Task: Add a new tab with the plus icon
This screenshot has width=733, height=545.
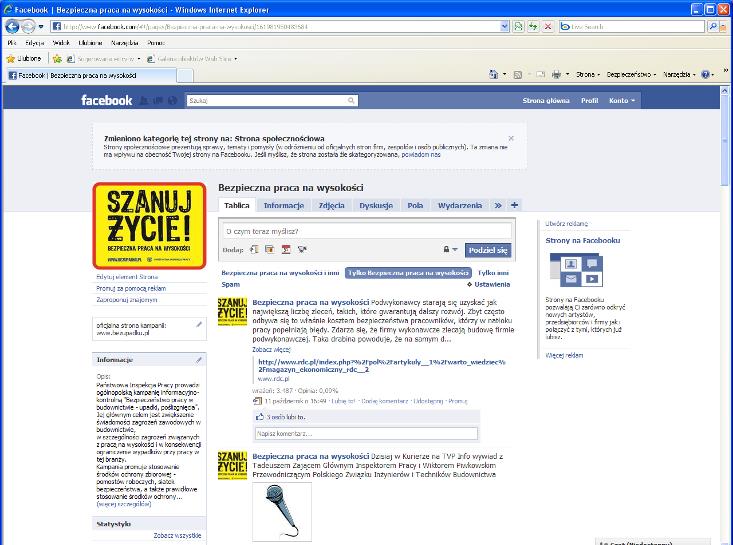Action: point(514,205)
